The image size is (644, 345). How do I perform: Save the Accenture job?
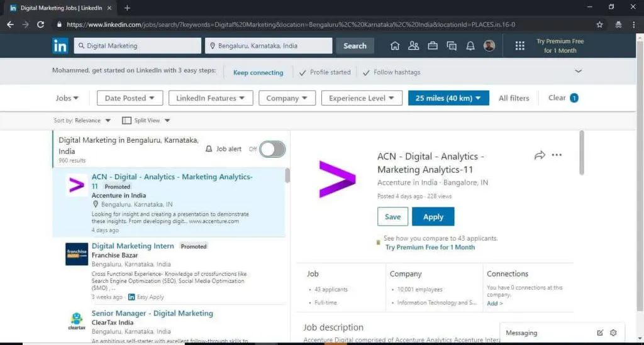point(392,217)
